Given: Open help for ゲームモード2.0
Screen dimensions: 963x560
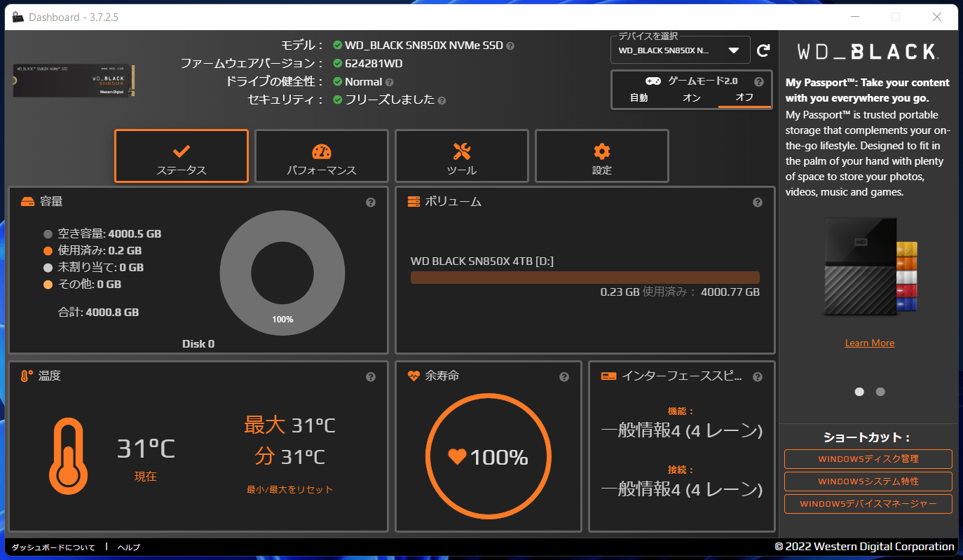Looking at the screenshot, I should (758, 81).
